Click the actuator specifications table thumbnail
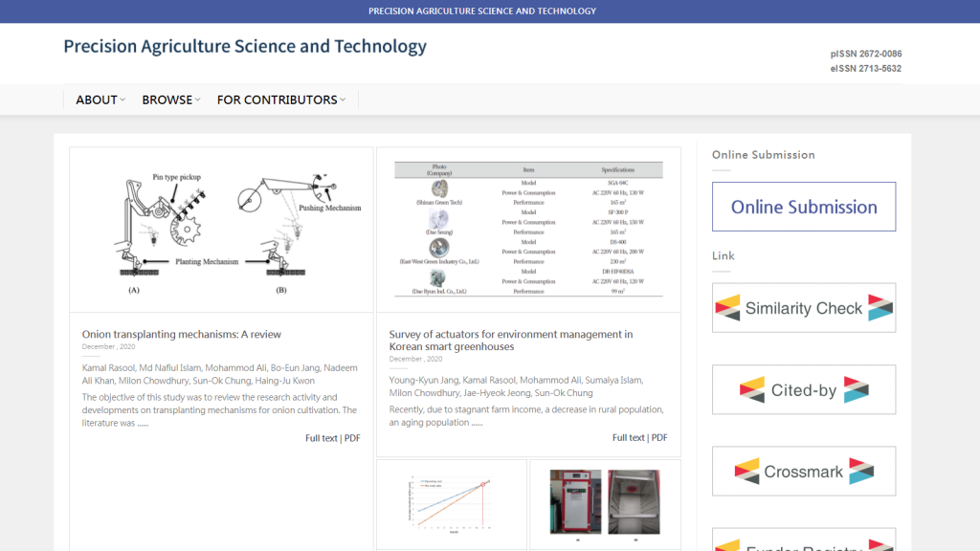The height and width of the screenshot is (551, 980). tap(528, 230)
